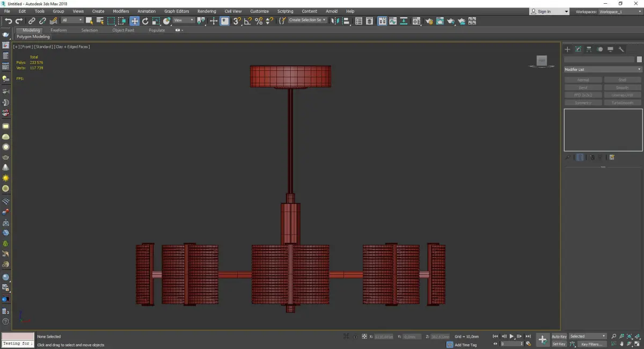
Task: Jump to the end frame button
Action: click(x=528, y=336)
